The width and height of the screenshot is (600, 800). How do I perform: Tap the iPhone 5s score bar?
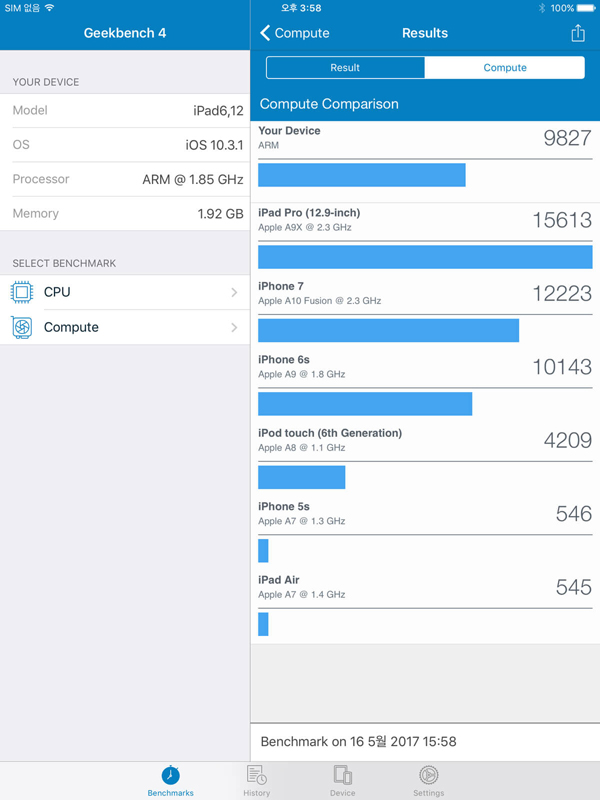pos(263,551)
